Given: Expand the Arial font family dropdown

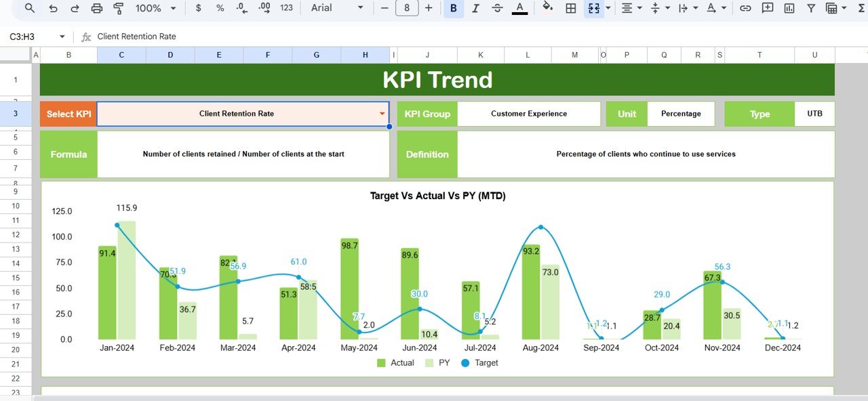Looking at the screenshot, I should tap(334, 8).
